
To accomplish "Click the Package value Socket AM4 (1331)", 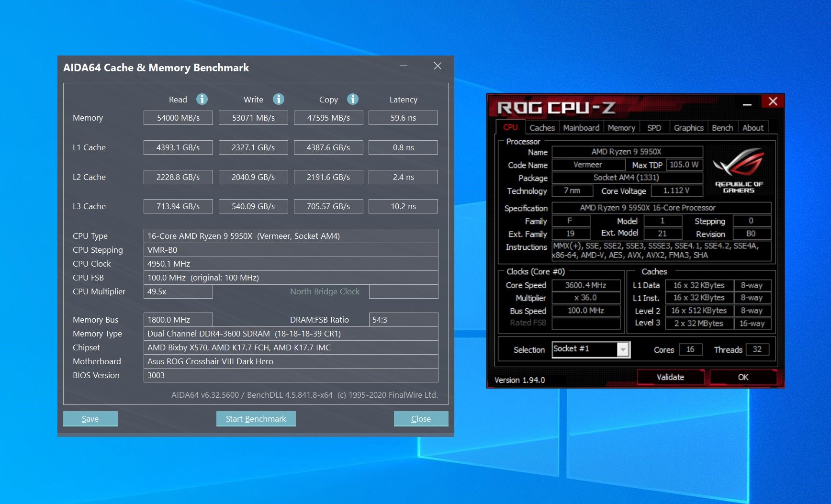I will [x=627, y=178].
